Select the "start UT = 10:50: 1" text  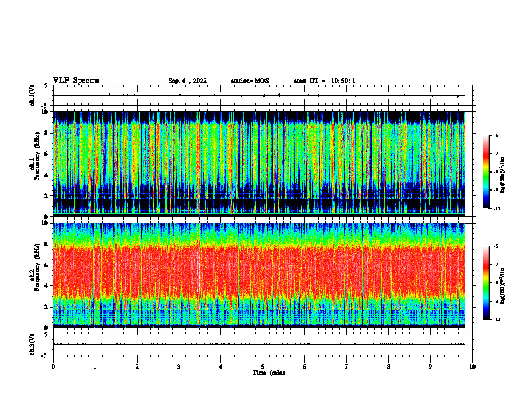(324, 81)
